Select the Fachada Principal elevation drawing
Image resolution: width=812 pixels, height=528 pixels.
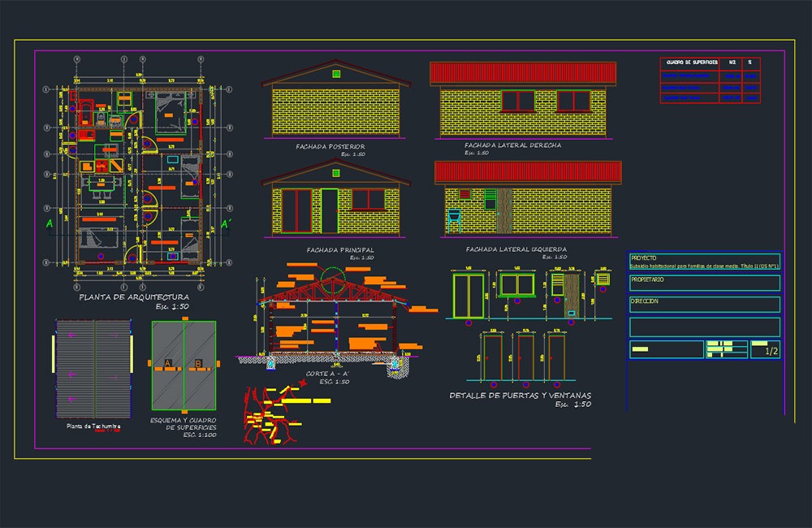pos(335,198)
